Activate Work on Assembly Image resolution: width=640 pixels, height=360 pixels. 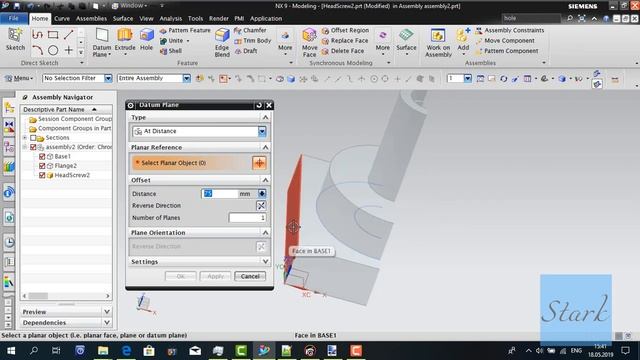438,42
